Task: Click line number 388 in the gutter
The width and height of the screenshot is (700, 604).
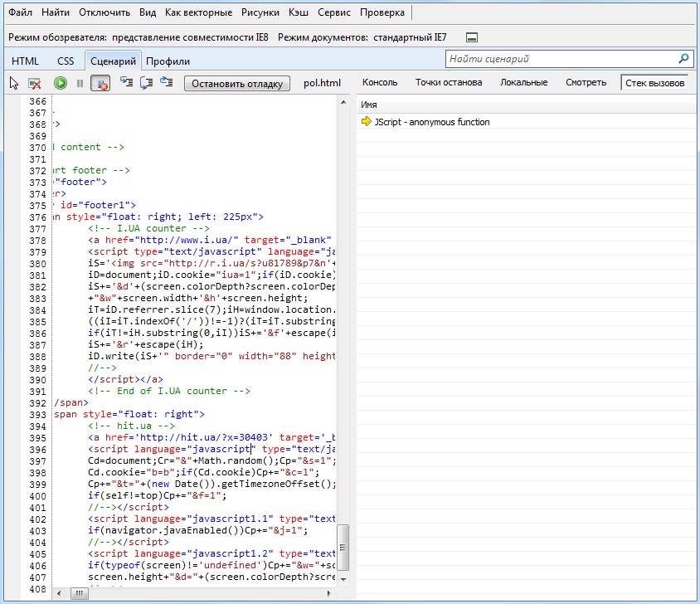Action: click(x=37, y=357)
